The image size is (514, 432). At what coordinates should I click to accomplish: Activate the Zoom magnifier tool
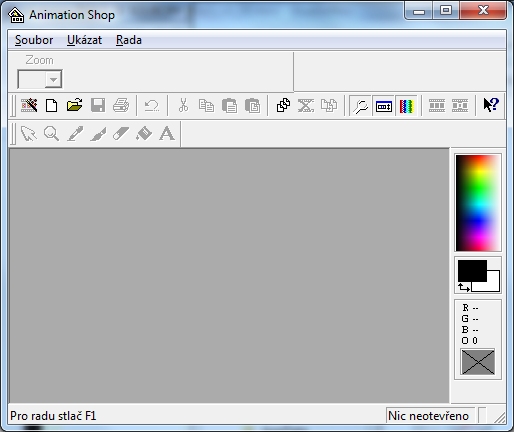(51, 134)
